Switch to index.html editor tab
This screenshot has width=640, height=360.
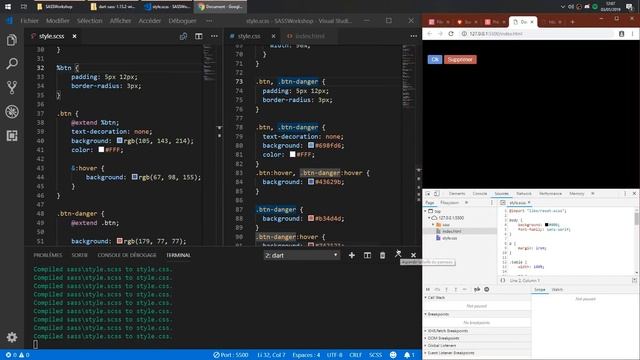tap(310, 36)
